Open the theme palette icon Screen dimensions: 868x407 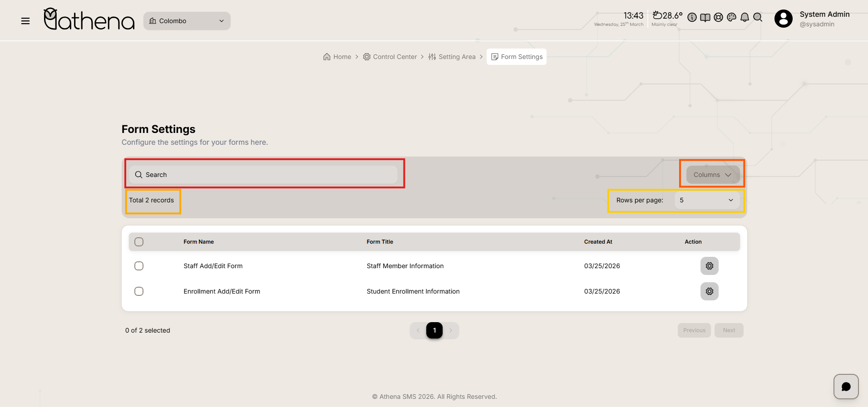click(x=731, y=17)
